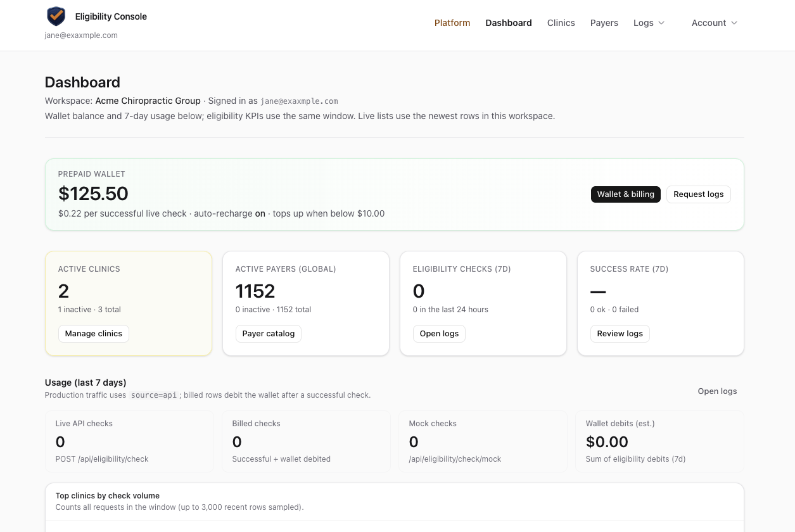Click the $125.50 wallet balance
795x532 pixels.
(x=93, y=193)
